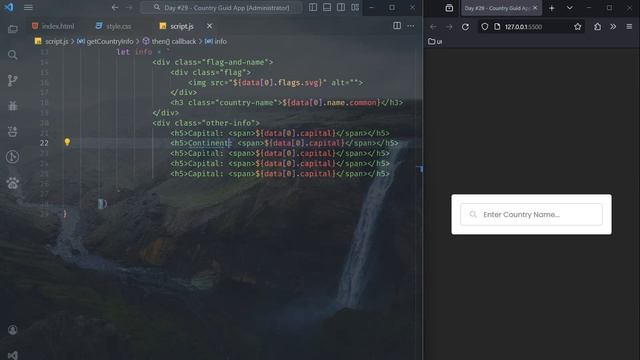
Task: Click the magnifier icon in the country search box
Action: (x=473, y=214)
